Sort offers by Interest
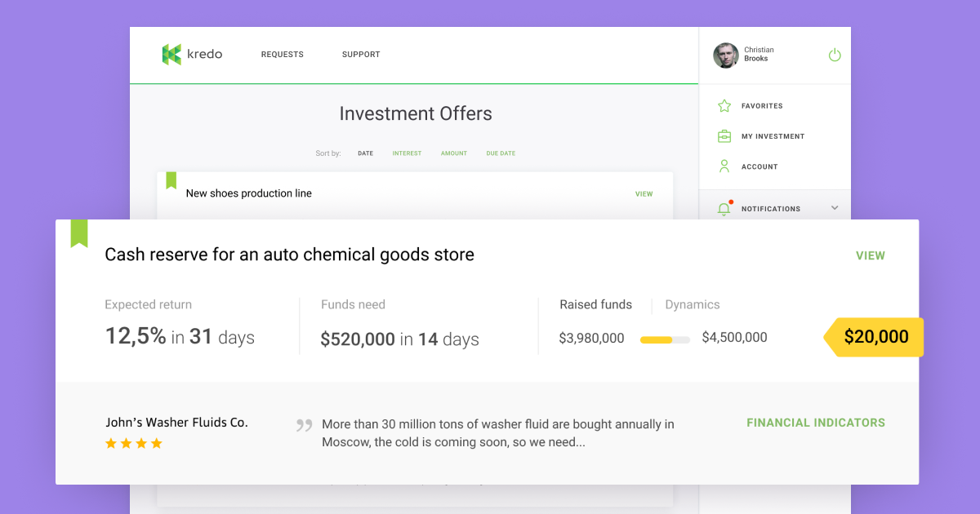This screenshot has width=980, height=514. 407,153
